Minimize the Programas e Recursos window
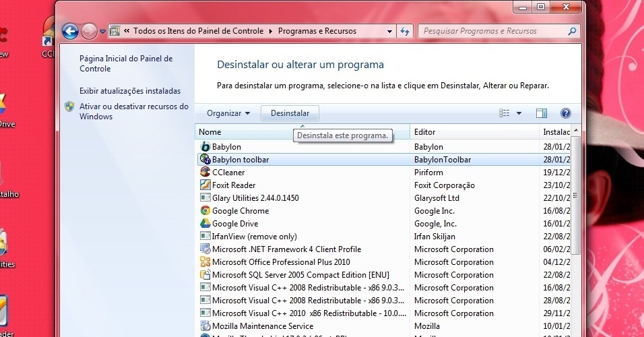This screenshot has width=644, height=337. pos(523,7)
